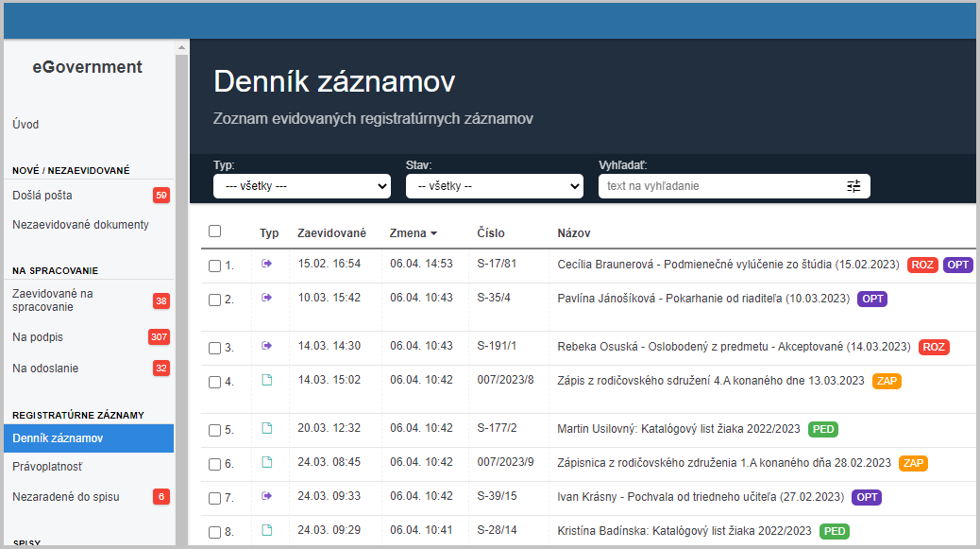This screenshot has width=980, height=549.
Task: Open Došlá pošta in the sidebar
Action: point(42,196)
